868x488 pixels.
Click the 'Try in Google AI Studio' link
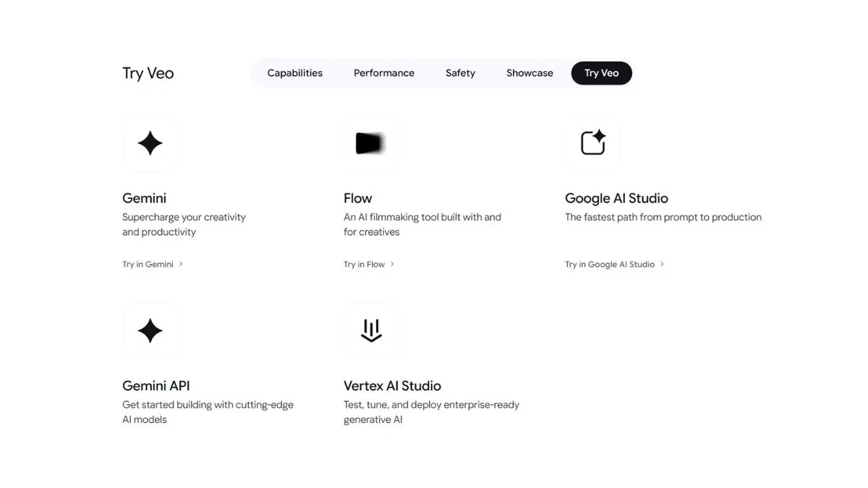[x=609, y=265]
